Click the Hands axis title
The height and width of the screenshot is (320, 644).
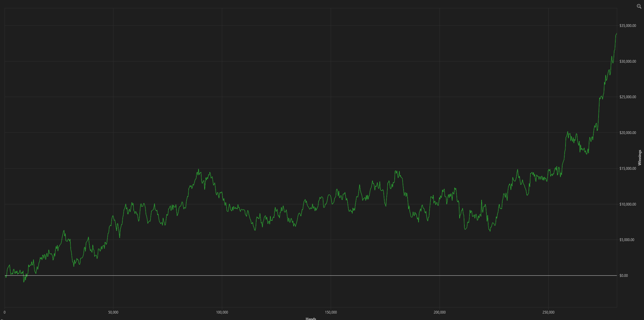311,318
